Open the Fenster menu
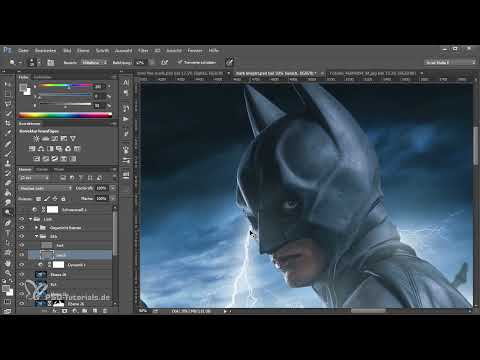 coord(195,50)
